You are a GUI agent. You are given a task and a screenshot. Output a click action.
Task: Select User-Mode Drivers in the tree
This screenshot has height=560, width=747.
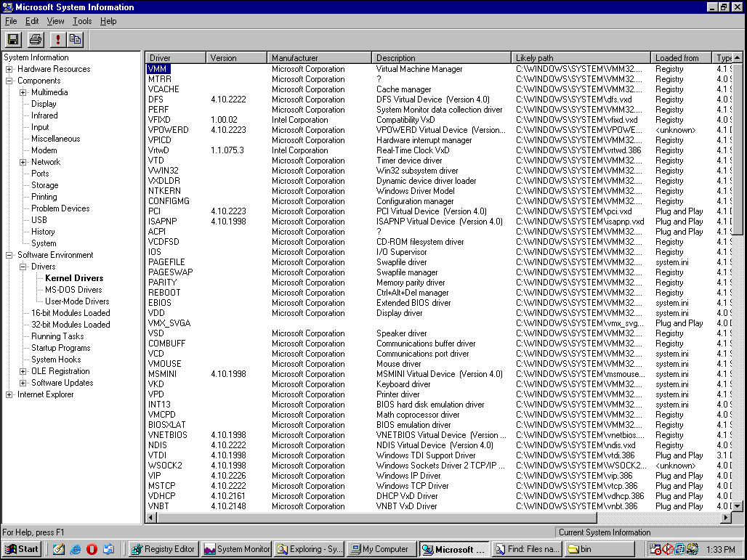(x=77, y=301)
